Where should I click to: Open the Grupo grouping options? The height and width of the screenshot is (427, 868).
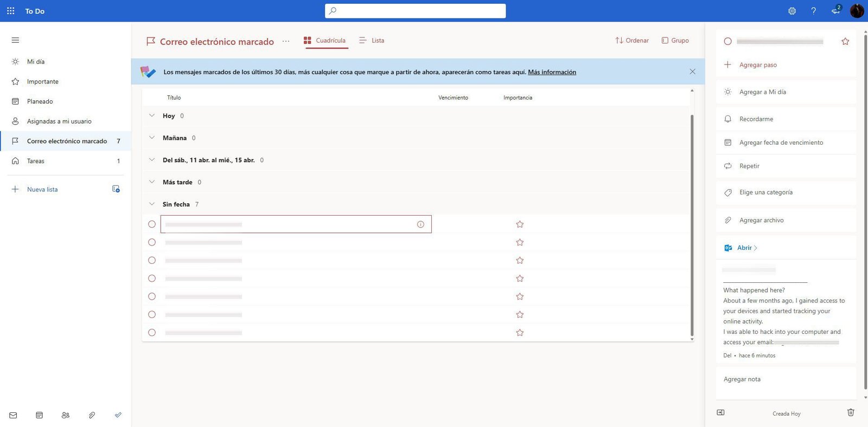click(x=675, y=41)
